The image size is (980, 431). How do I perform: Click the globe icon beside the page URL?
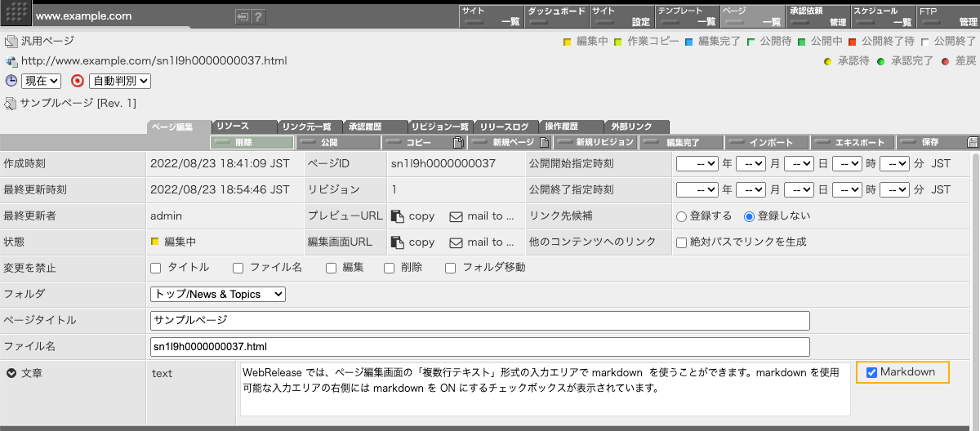11,61
